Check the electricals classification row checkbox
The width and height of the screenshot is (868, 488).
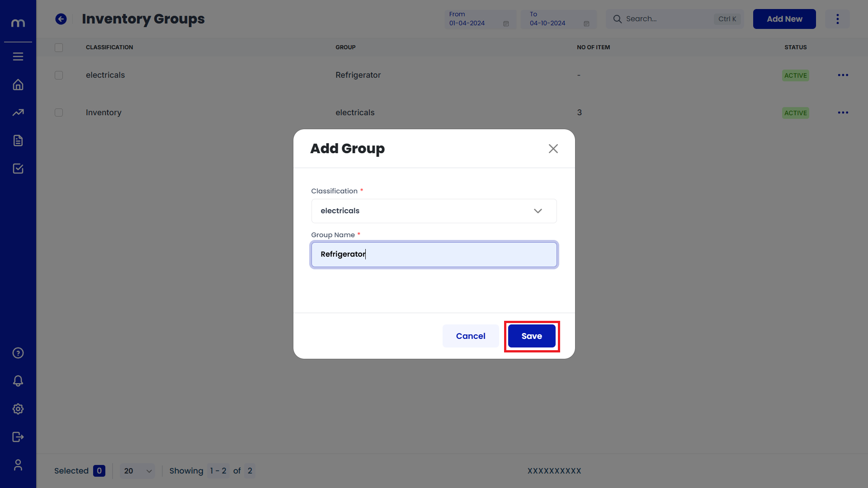(59, 75)
